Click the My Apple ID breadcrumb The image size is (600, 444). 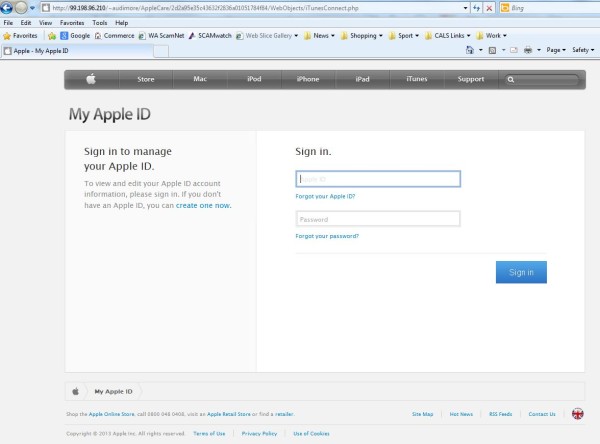coord(113,392)
